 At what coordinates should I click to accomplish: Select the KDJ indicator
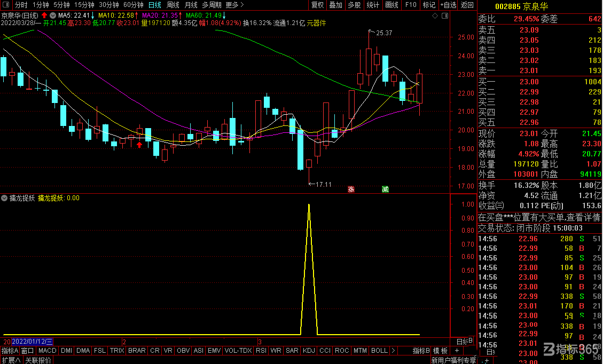[x=309, y=351]
